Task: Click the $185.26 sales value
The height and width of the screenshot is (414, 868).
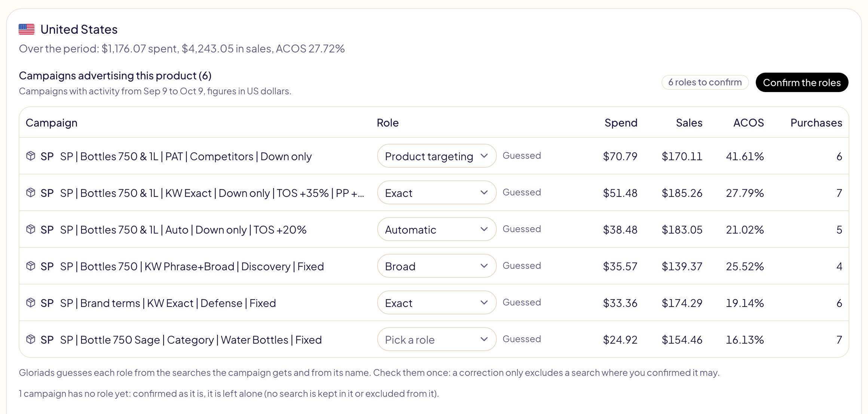Action: tap(682, 193)
